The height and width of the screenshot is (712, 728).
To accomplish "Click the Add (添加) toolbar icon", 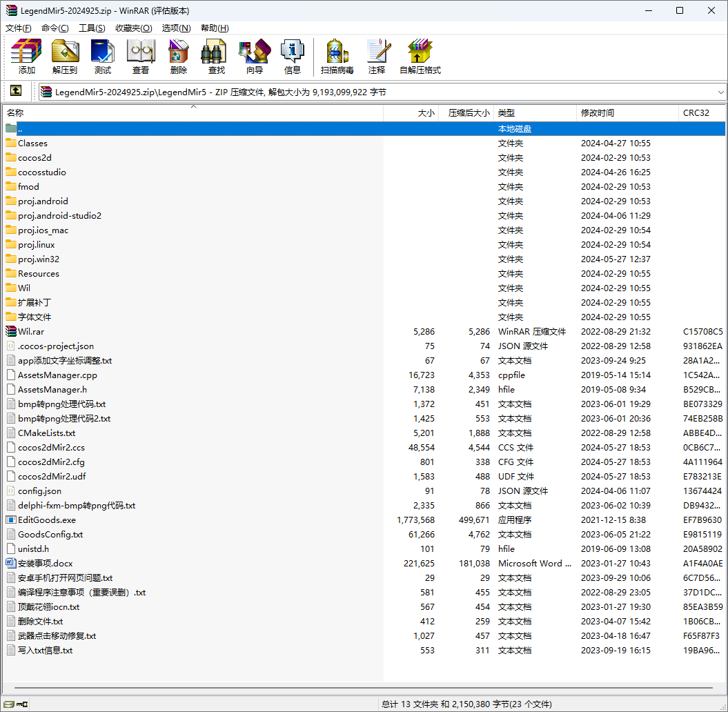I will (26, 51).
